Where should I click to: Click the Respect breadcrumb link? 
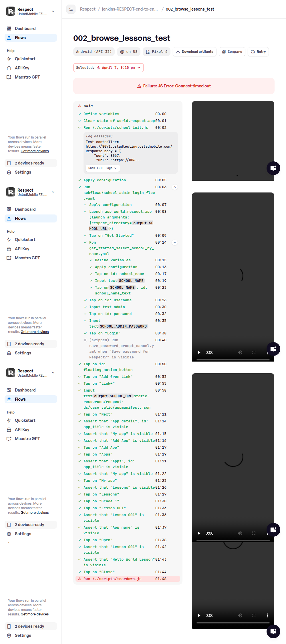click(88, 9)
